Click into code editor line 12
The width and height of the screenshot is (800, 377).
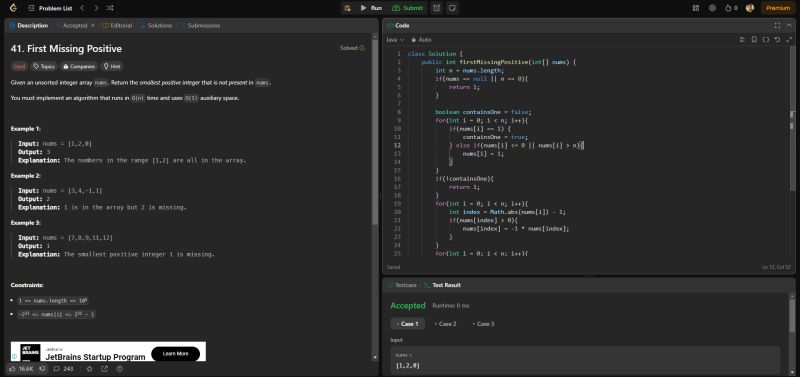(515, 145)
